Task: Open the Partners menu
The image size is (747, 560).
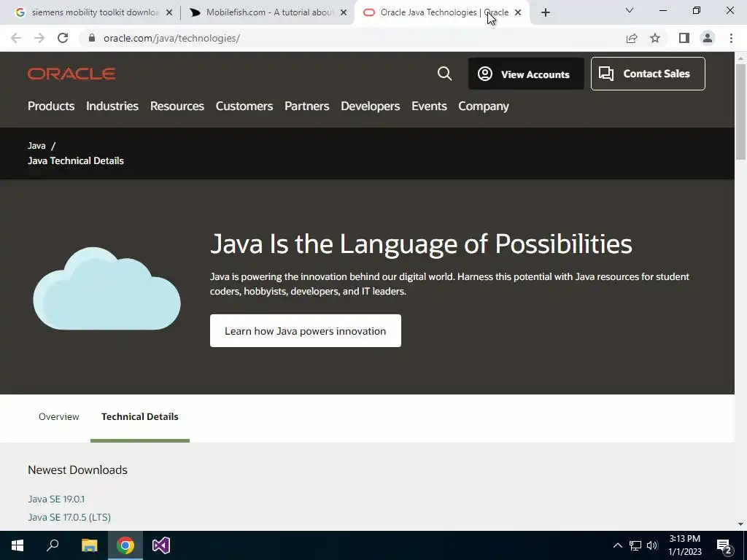Action: point(307,106)
